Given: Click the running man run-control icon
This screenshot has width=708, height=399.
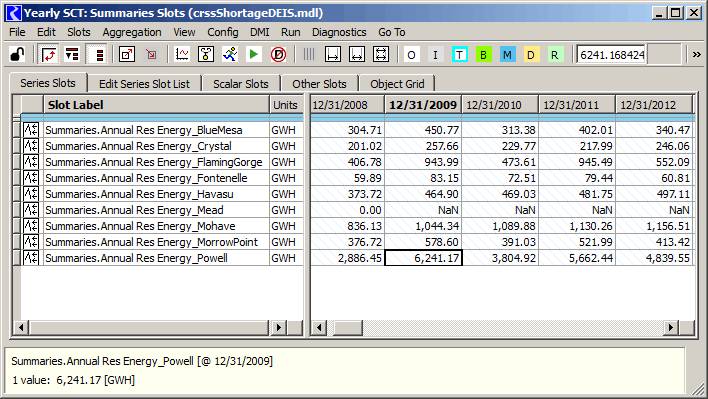Looking at the screenshot, I should [x=230, y=55].
